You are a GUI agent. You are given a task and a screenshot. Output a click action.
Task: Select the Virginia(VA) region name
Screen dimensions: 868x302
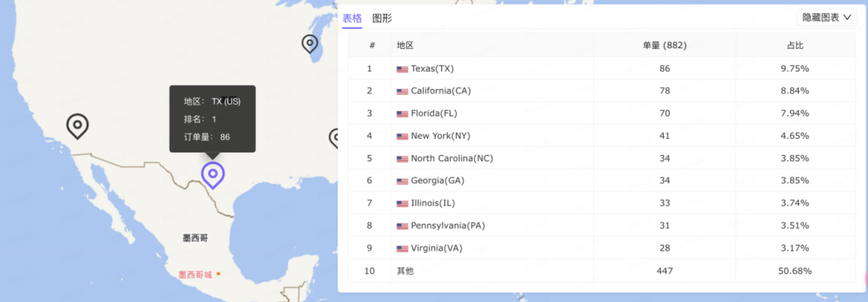436,248
